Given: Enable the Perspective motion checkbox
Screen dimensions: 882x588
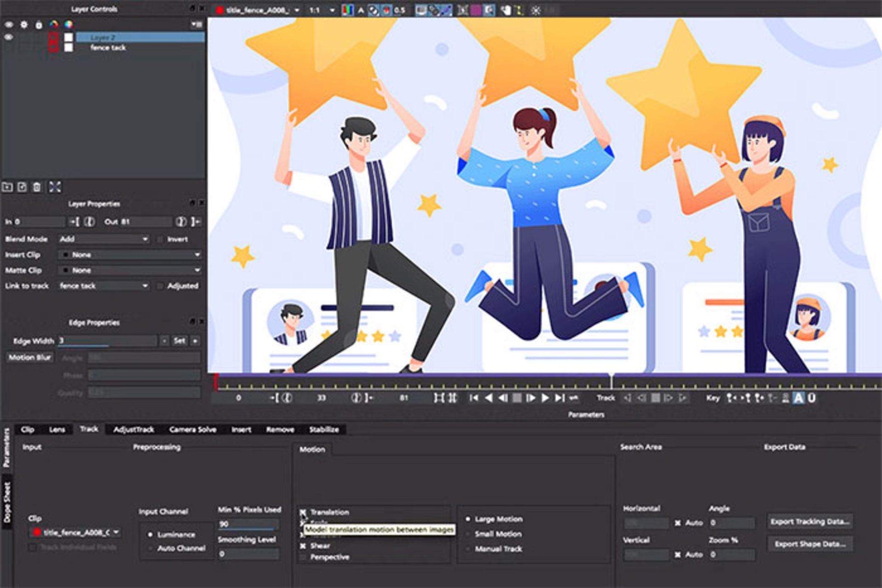Looking at the screenshot, I should pyautogui.click(x=303, y=557).
